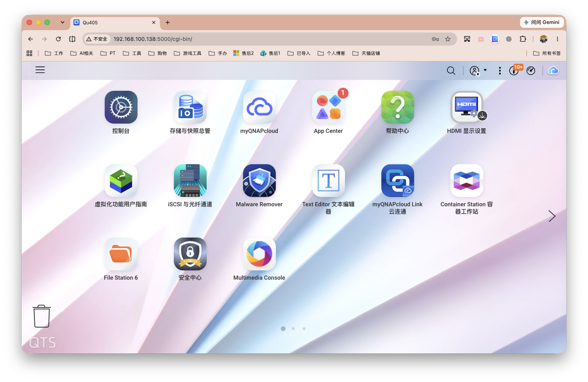The image size is (588, 382).
Task: Launch Multimedia Console
Action: [259, 254]
